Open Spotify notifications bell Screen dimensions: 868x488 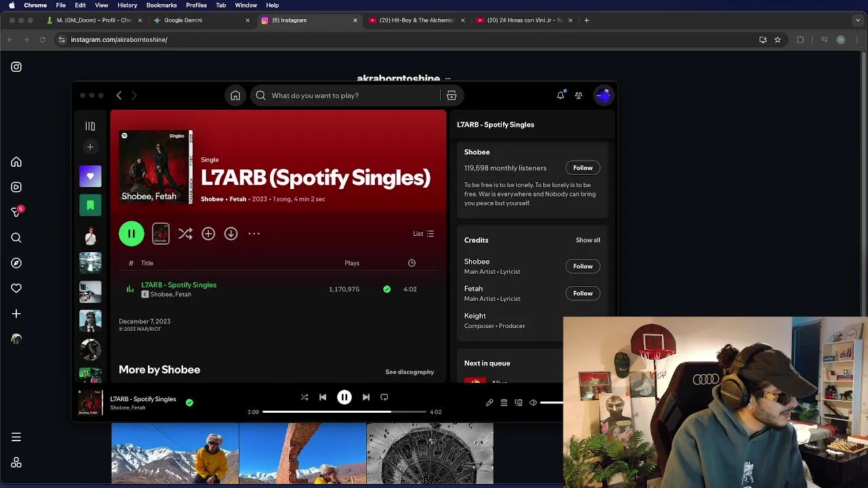(560, 96)
